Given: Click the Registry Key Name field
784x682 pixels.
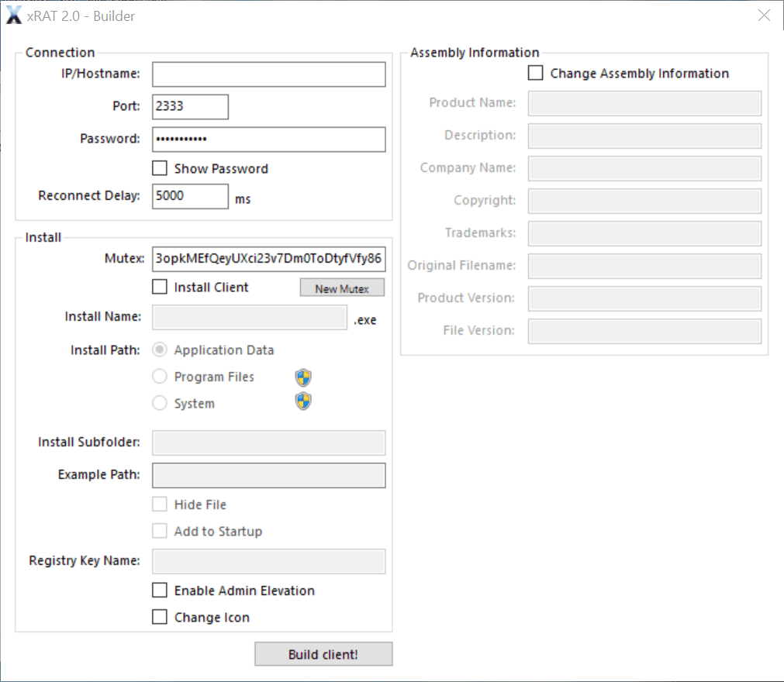Looking at the screenshot, I should [269, 561].
